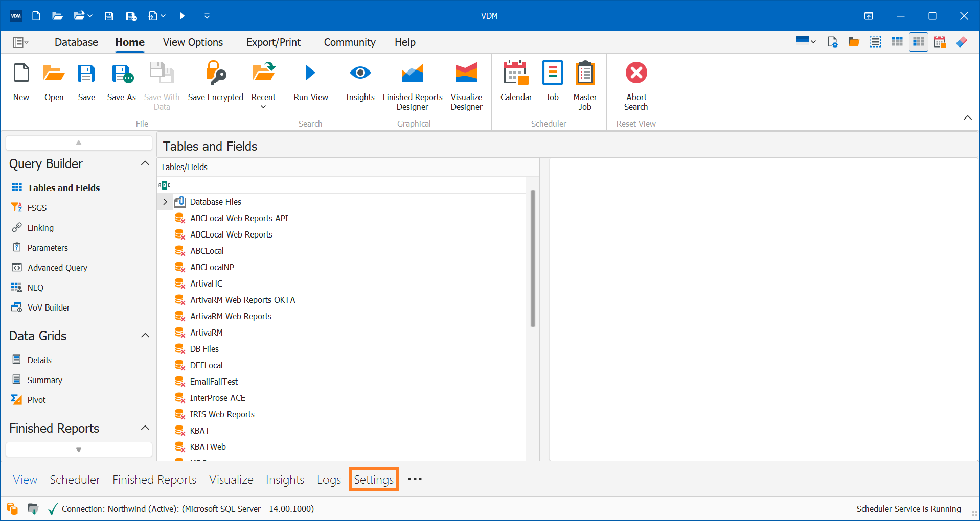
Task: Open the Community tab
Action: click(350, 42)
